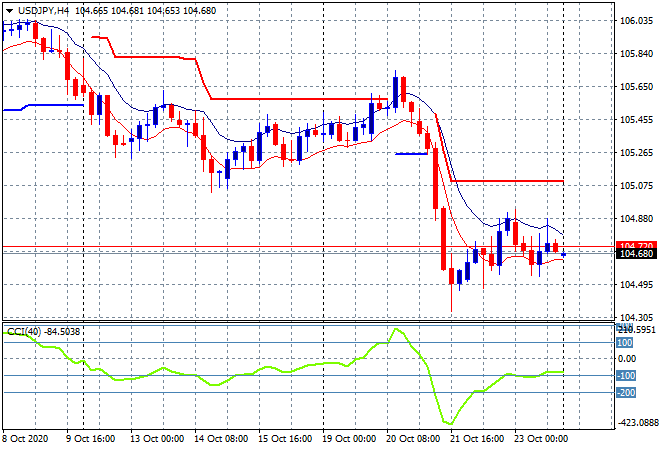Click the 9 Oct 16:00 time label

coord(90,439)
